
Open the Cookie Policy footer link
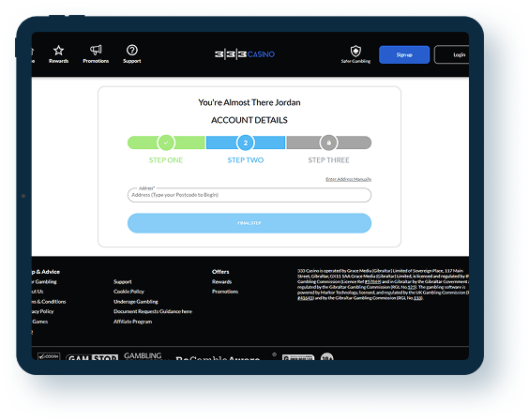128,292
